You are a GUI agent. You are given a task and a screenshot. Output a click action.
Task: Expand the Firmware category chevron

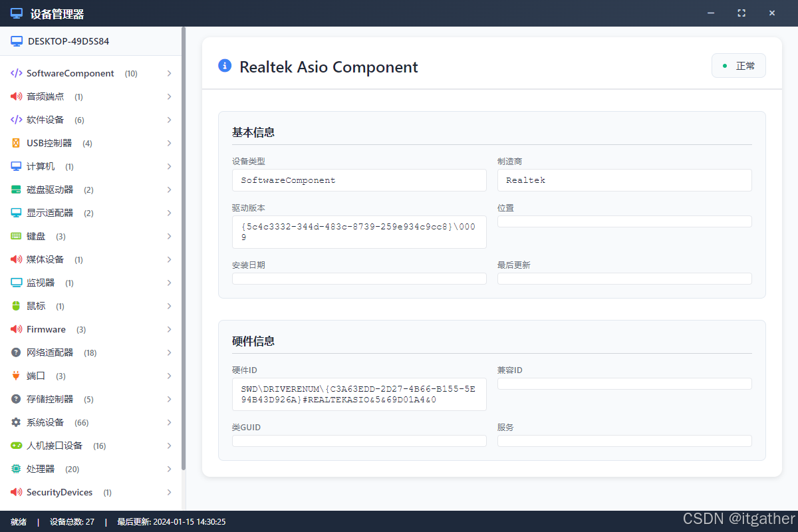click(x=170, y=329)
